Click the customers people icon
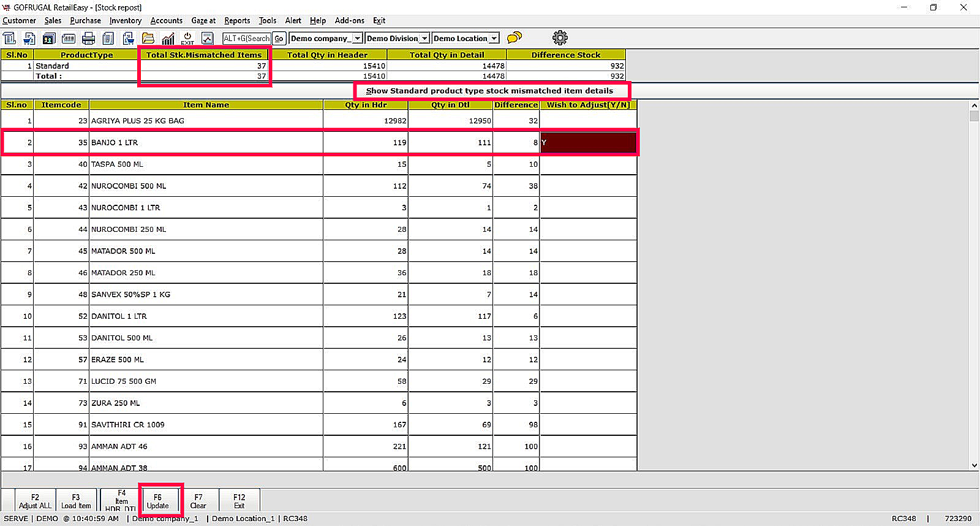Viewport: 980px width, 526px height. (x=49, y=39)
